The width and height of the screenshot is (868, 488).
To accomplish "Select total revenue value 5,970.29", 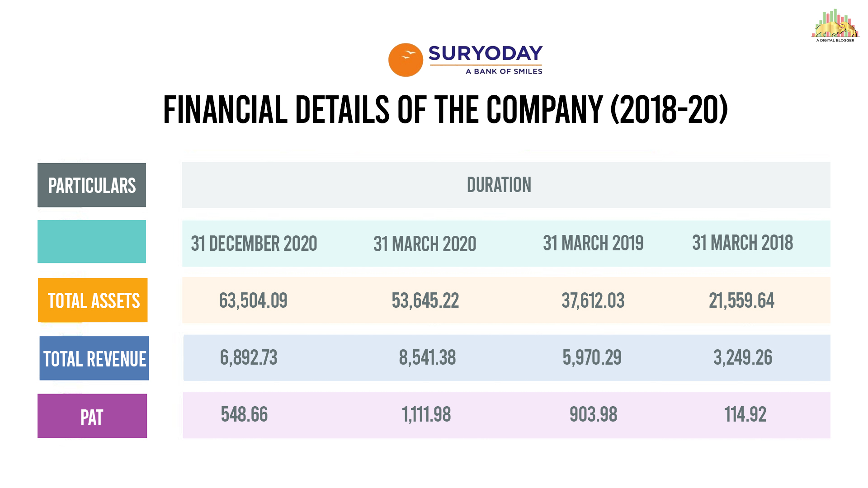I will [592, 358].
